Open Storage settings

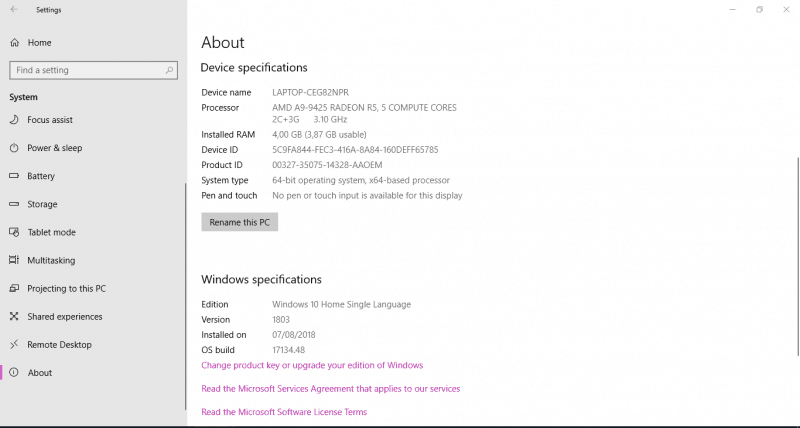pos(42,204)
